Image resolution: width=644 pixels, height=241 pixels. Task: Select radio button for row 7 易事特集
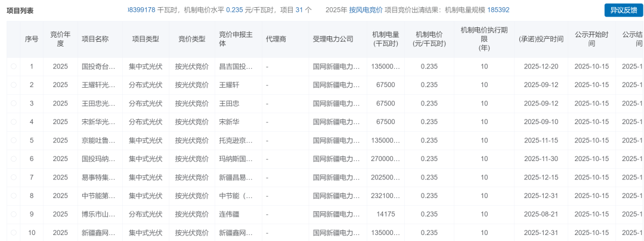tap(14, 177)
